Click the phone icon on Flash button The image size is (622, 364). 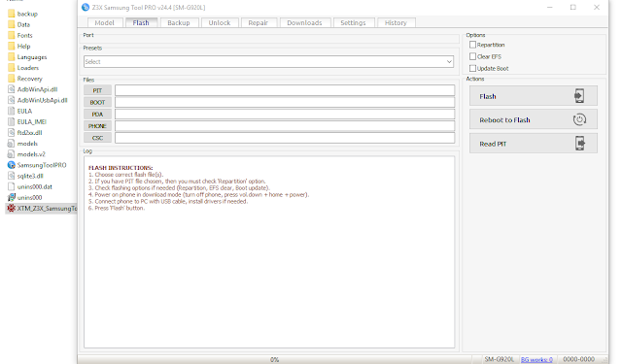pyautogui.click(x=579, y=96)
